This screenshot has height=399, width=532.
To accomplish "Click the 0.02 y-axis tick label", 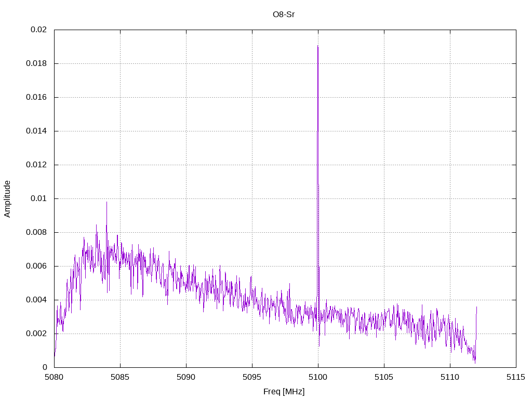I will click(x=38, y=30).
